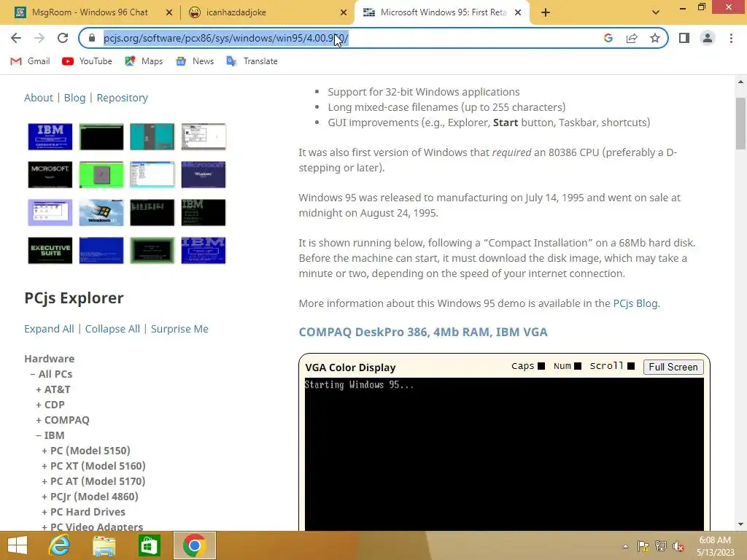The height and width of the screenshot is (560, 747).
Task: Expand the AT&T tree node
Action: click(53, 389)
